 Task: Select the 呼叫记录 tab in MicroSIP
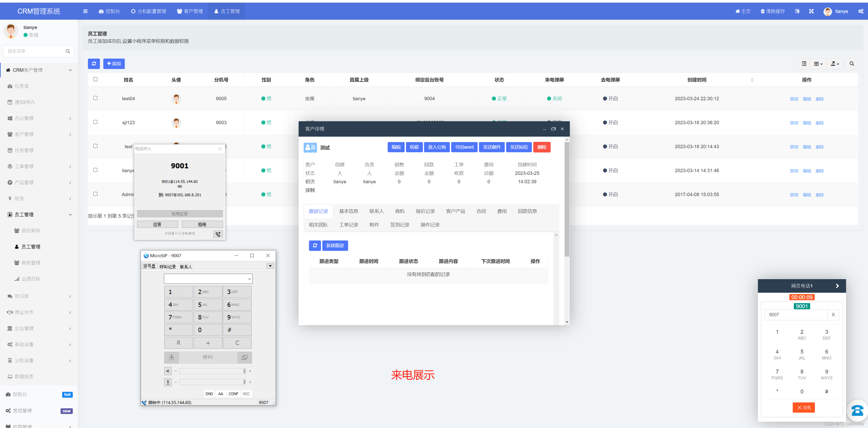pyautogui.click(x=167, y=266)
